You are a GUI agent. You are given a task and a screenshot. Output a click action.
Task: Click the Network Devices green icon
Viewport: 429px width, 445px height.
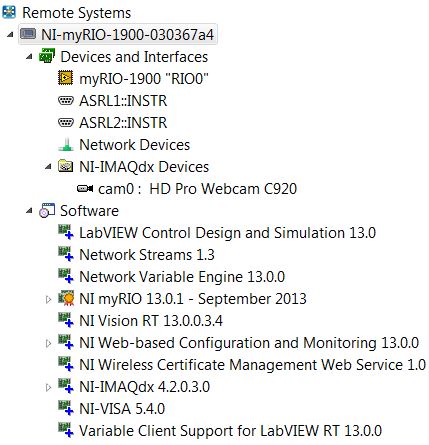point(66,145)
